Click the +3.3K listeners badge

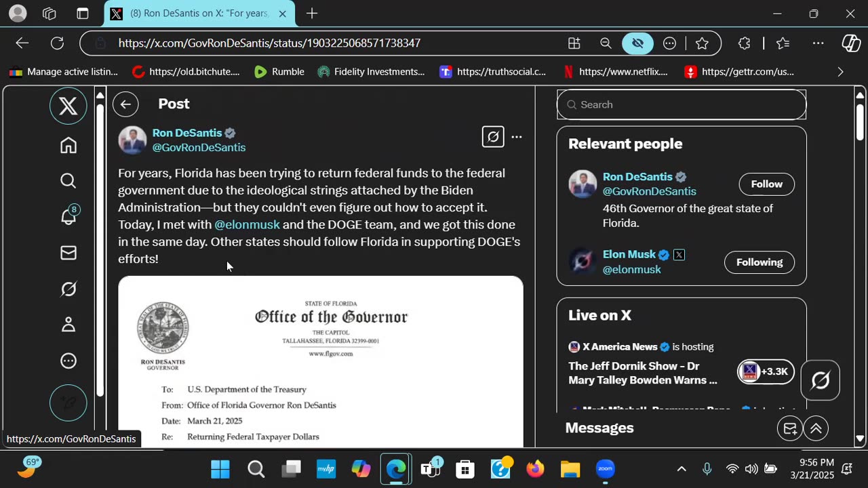click(766, 371)
